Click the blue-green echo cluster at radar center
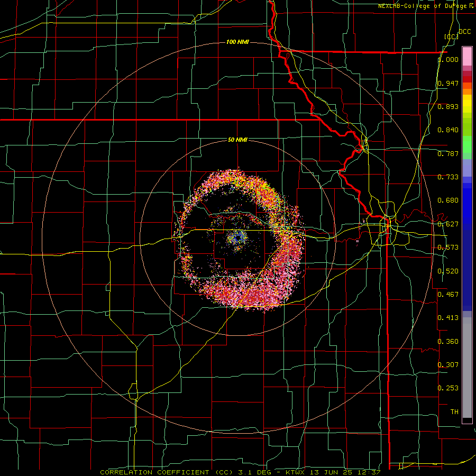The width and height of the screenshot is (476, 476). coord(237,237)
